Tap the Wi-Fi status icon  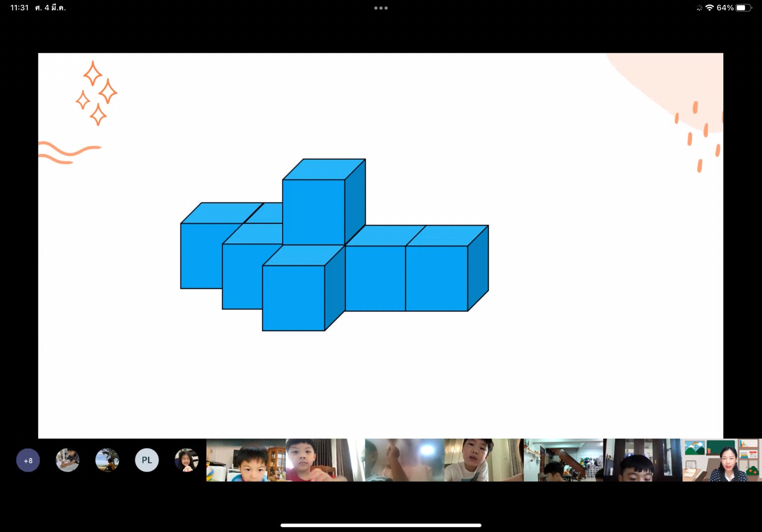click(709, 8)
